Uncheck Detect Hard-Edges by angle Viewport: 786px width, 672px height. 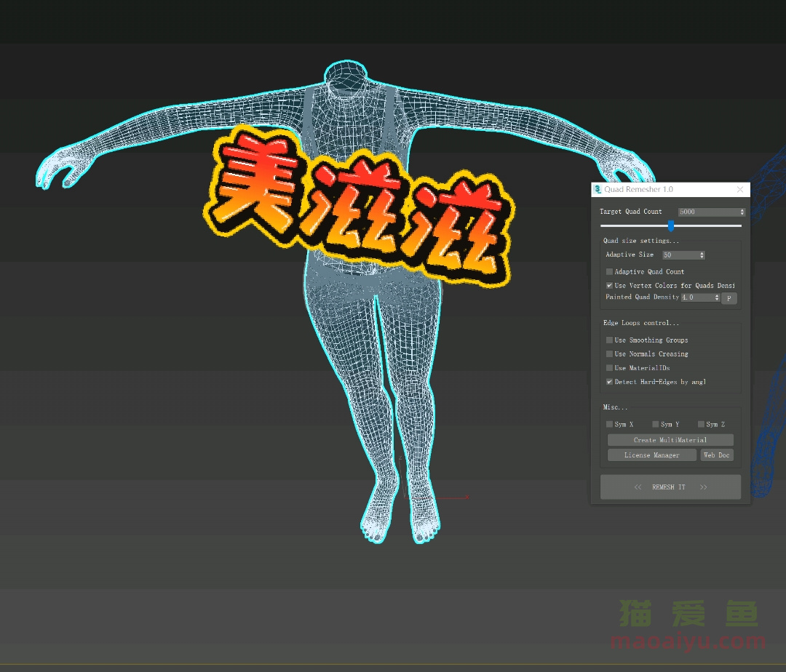pos(610,382)
